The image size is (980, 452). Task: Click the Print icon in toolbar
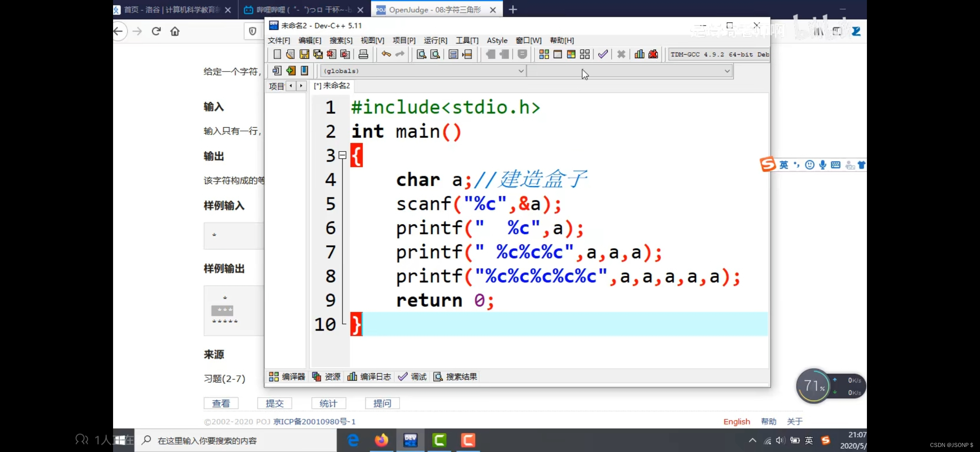point(363,54)
